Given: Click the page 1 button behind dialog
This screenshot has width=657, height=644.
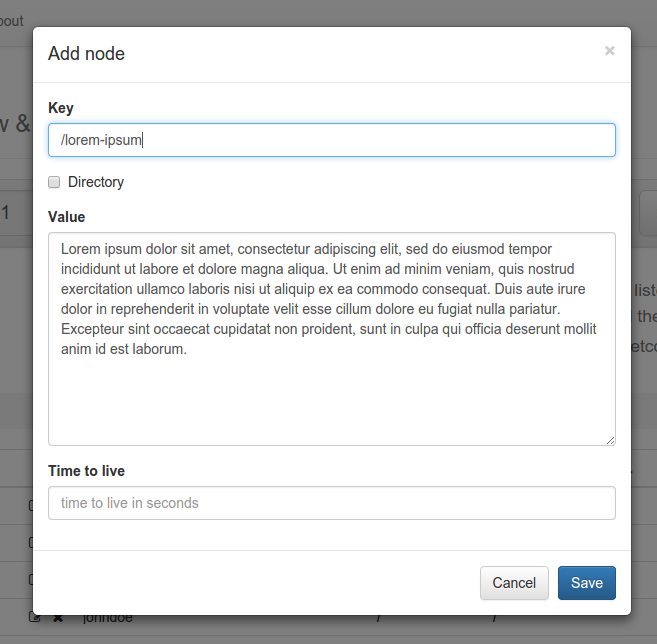Looking at the screenshot, I should pos(8,212).
